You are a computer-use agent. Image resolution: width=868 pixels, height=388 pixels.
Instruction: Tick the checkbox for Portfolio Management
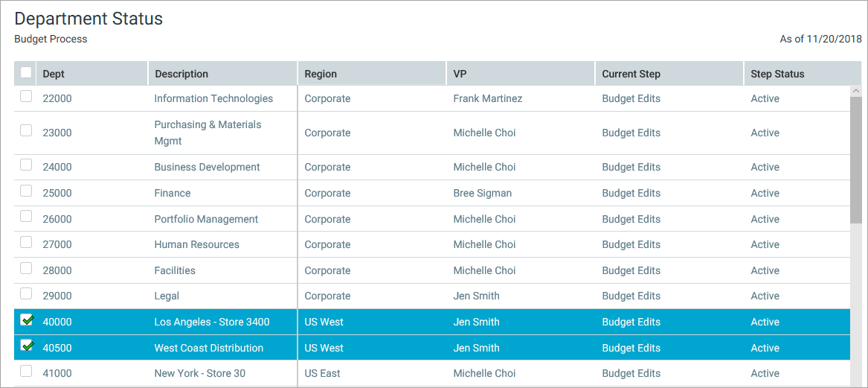point(26,217)
